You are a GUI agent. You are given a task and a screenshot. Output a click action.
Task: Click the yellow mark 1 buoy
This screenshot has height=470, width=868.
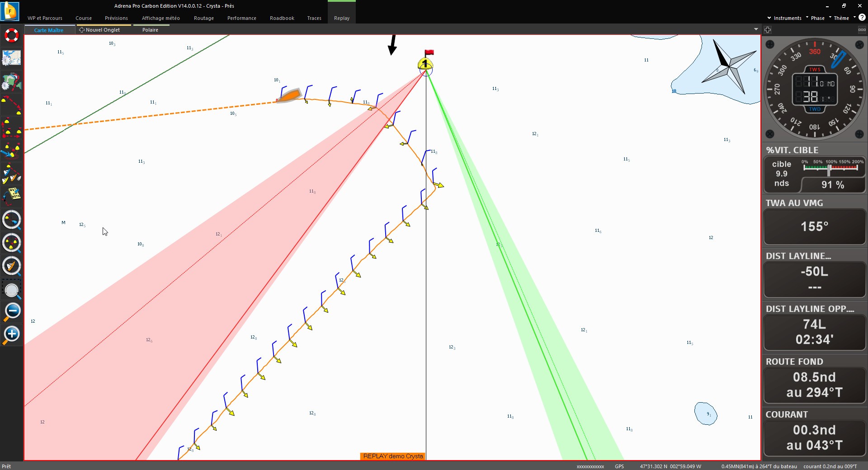[x=425, y=63]
